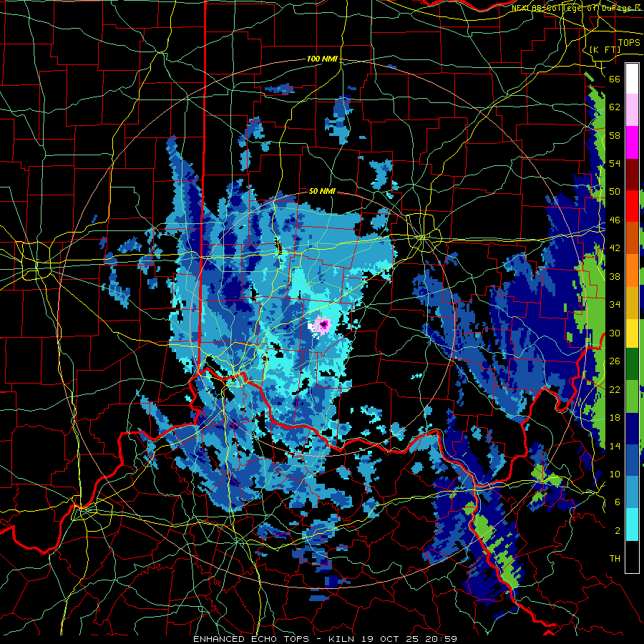Click the dark red 54 kft legend color
Screen dimensions: 644x644
tap(632, 175)
